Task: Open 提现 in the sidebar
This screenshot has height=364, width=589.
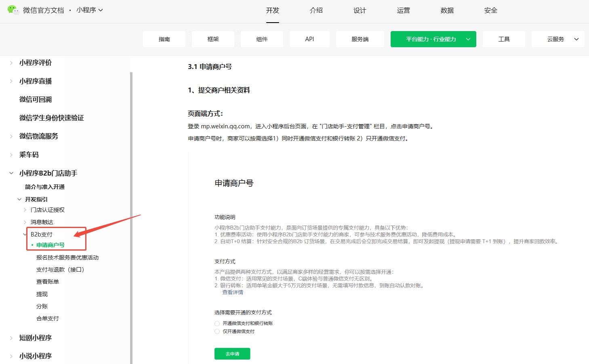Action: 42,294
